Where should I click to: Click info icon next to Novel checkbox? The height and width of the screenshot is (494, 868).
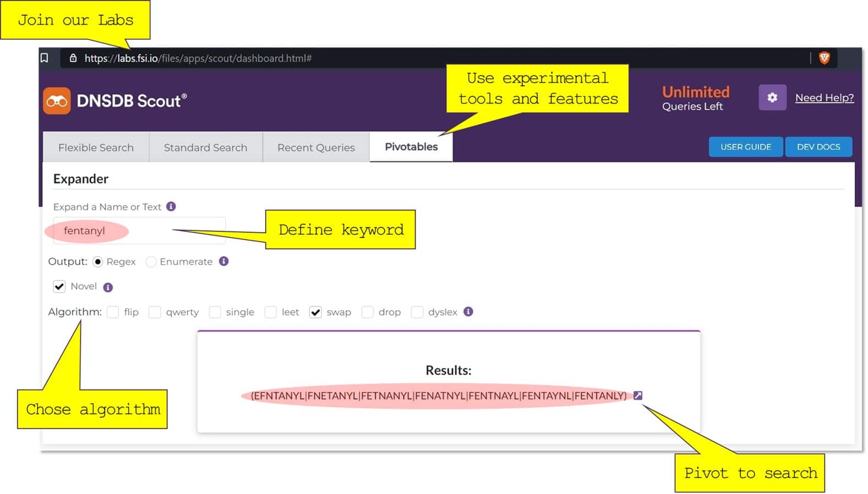coord(108,287)
